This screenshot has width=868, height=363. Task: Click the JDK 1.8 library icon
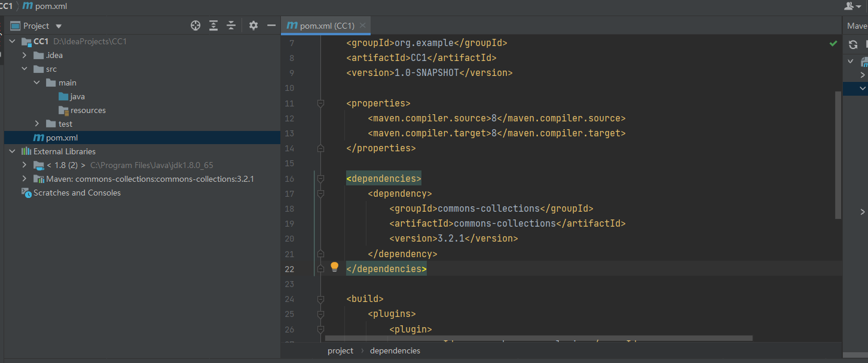[39, 165]
